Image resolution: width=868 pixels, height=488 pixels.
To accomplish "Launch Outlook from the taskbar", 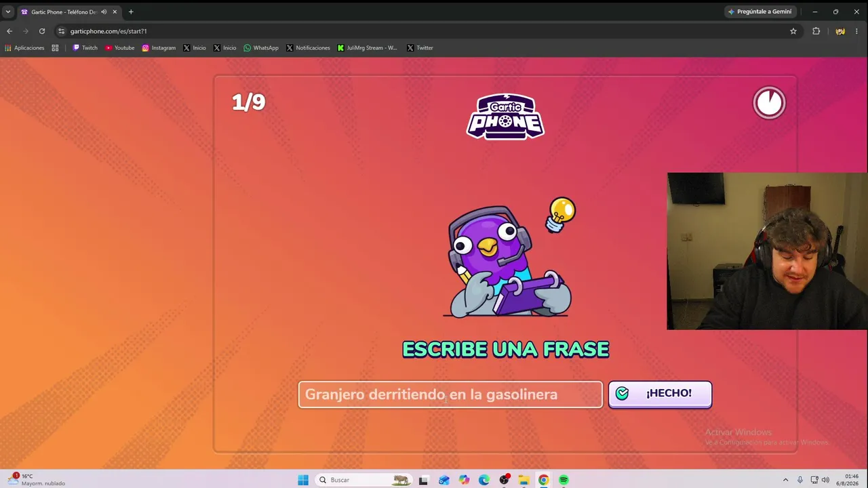I will pos(444,480).
